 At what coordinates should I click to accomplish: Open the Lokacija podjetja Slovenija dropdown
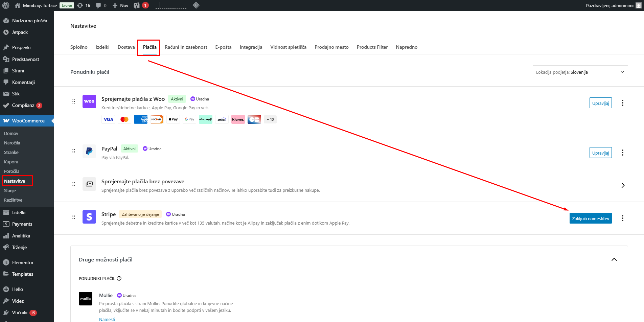tap(580, 72)
